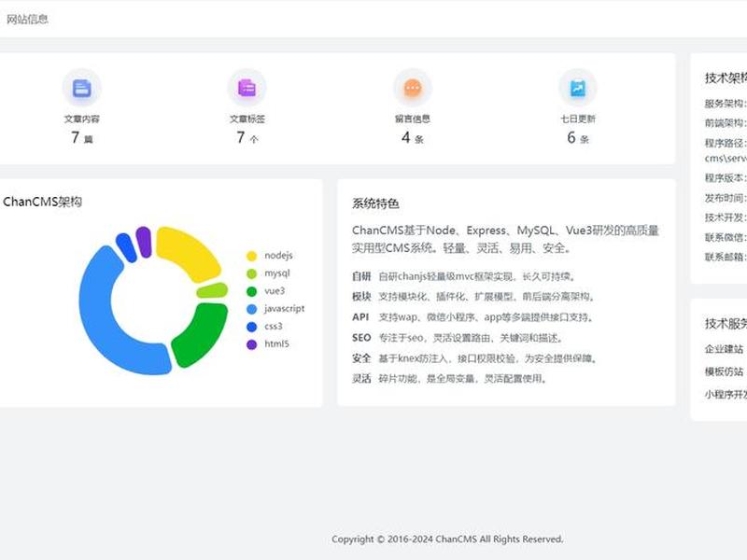
Task: Click the 文章标签 count of 7
Action: (241, 137)
